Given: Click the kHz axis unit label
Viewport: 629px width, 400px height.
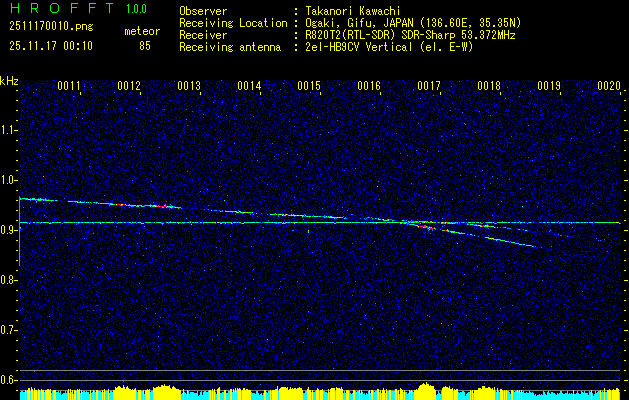Looking at the screenshot, I should [9, 81].
